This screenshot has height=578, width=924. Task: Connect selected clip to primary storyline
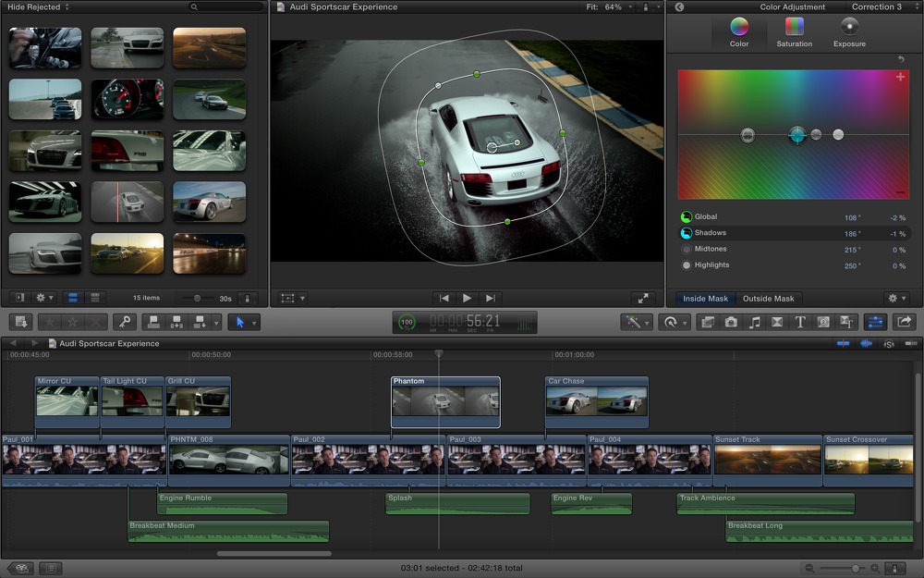(153, 322)
